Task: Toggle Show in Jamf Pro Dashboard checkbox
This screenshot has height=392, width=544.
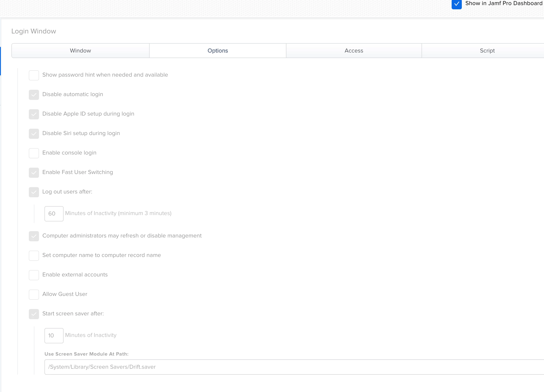Action: 457,4
